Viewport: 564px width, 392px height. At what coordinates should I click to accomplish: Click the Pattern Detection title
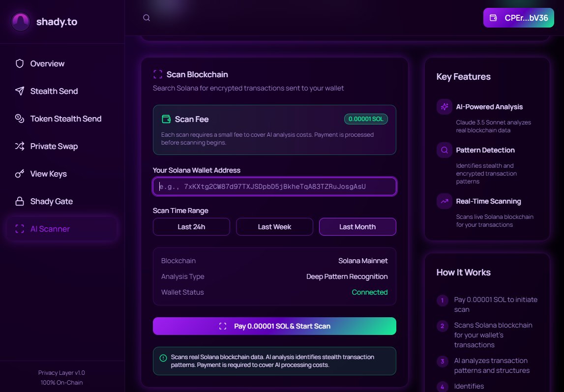click(x=485, y=150)
